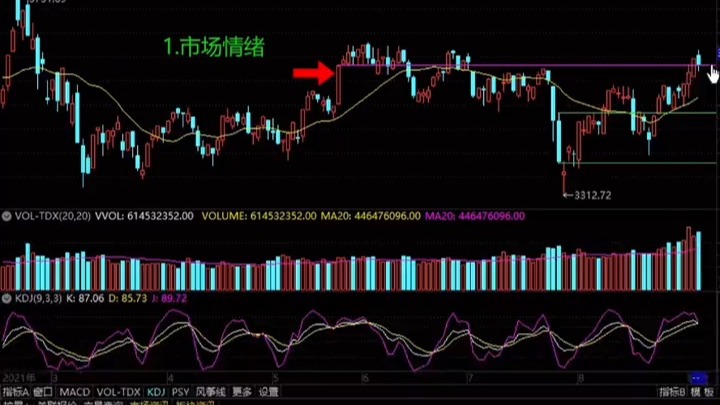
Task: Open the 设置 settings option
Action: point(269,391)
